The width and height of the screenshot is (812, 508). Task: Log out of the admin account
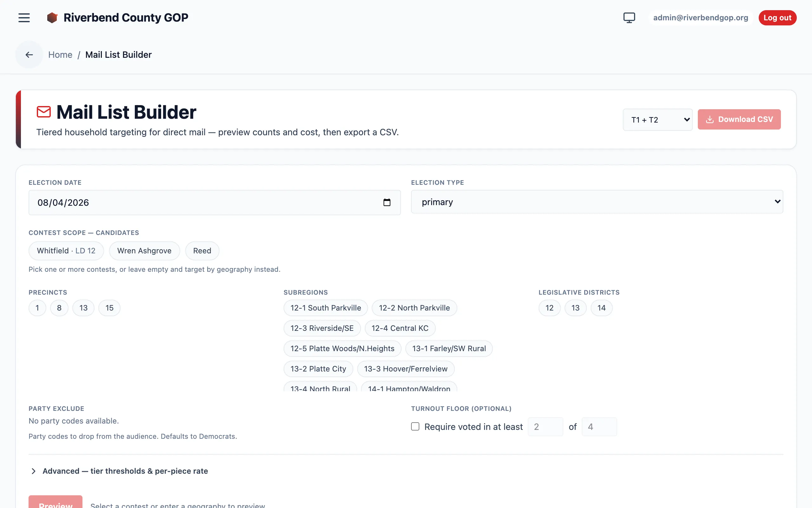click(777, 18)
